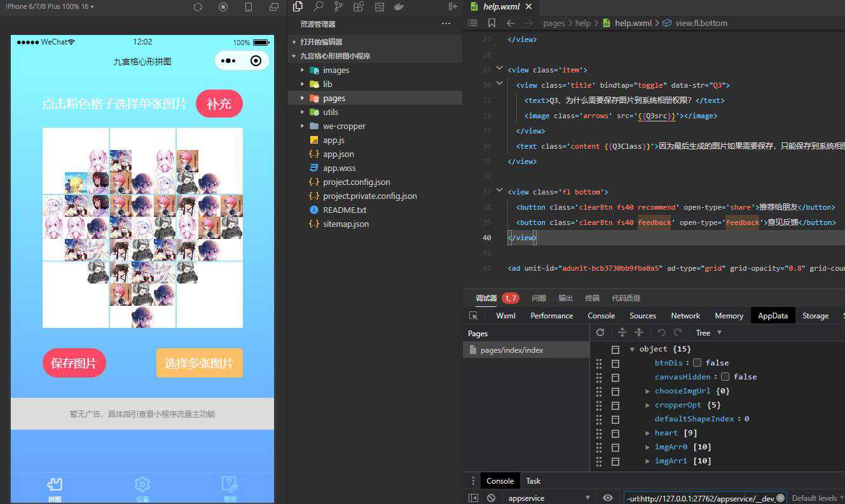This screenshot has height=504, width=845.
Task: Click the 选择多张图片 button
Action: point(199,363)
